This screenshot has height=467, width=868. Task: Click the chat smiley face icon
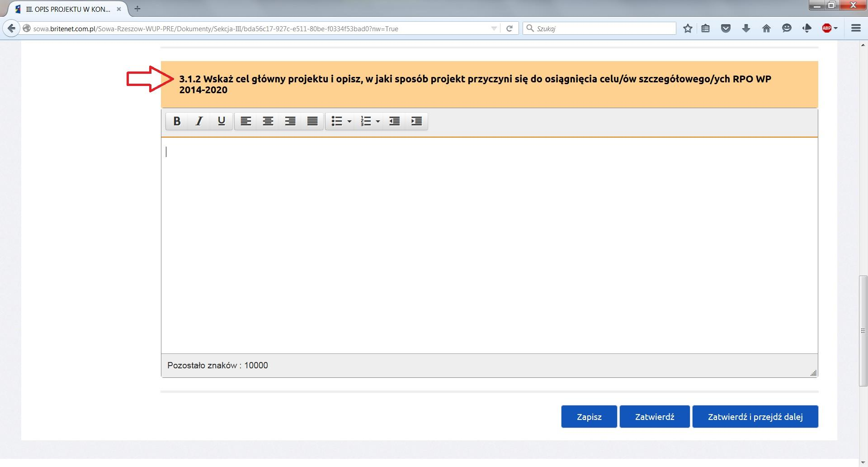point(787,29)
